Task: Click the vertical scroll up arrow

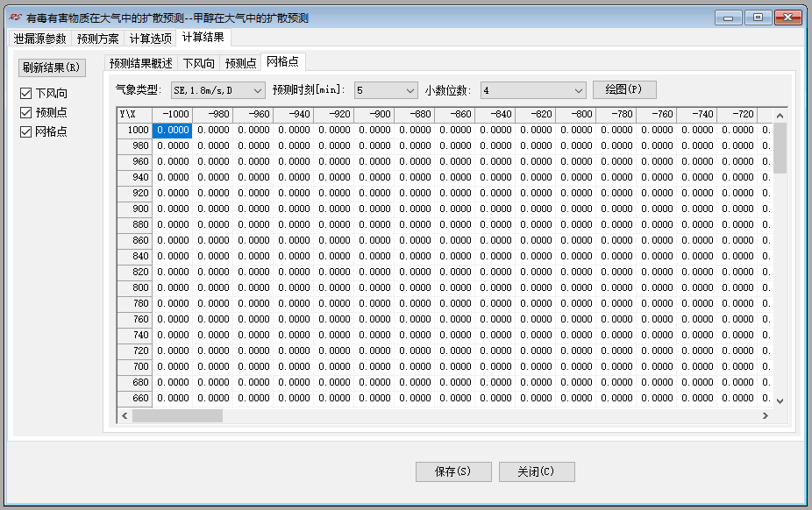Action: coord(780,116)
